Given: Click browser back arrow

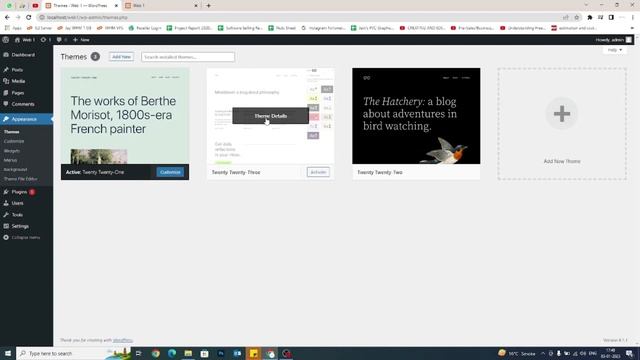Looking at the screenshot, I should coord(7,17).
